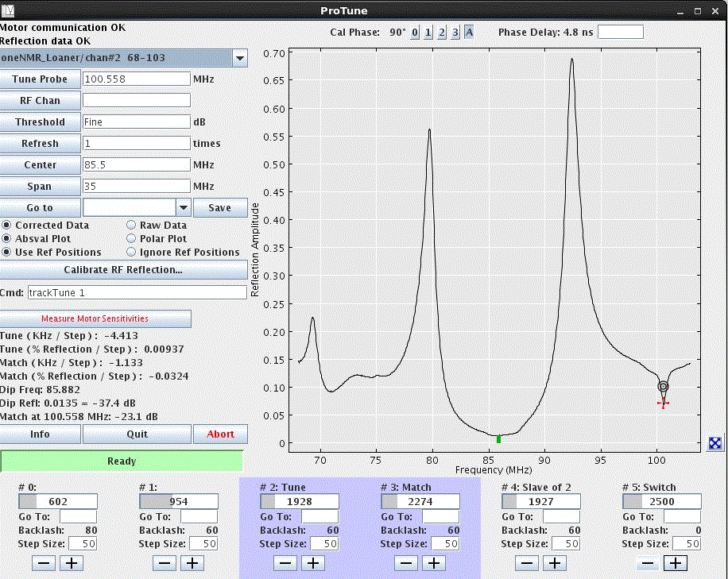This screenshot has width=728, height=579.
Task: Step Match motor #3 down with minus
Action: pyautogui.click(x=406, y=563)
